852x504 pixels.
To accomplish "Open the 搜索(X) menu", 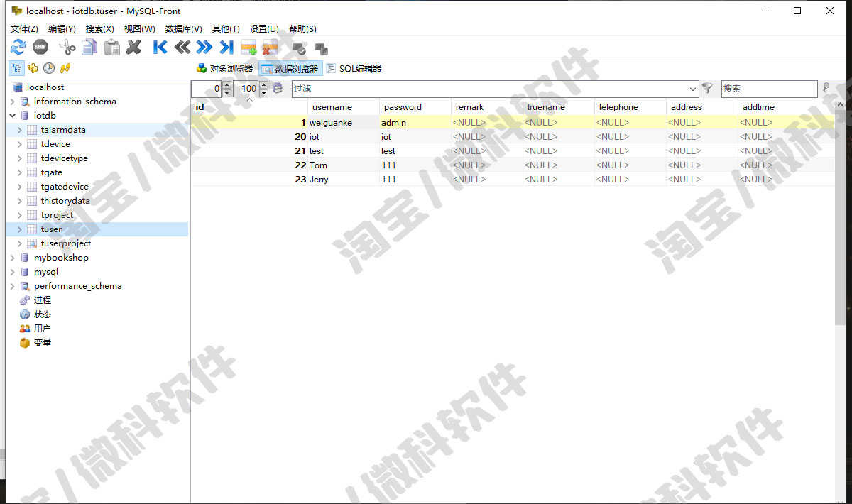I will (x=99, y=29).
